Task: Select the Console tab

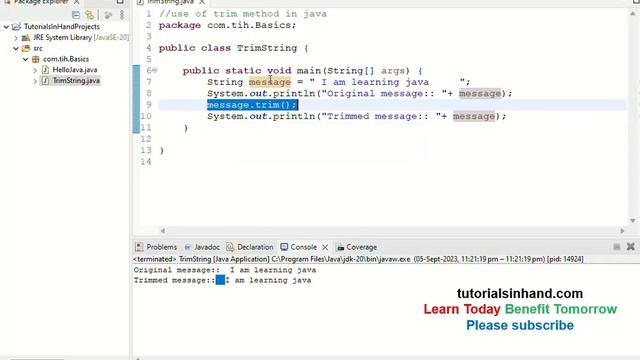Action: coord(303,247)
